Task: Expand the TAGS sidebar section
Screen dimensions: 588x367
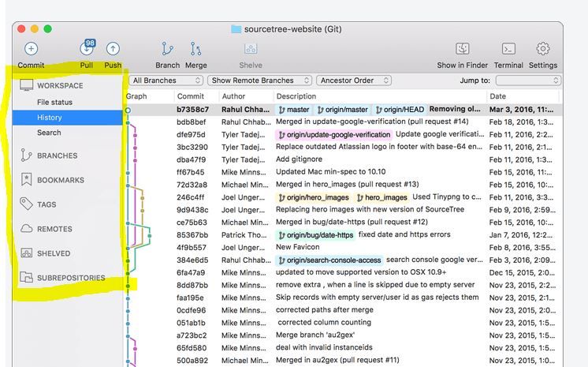Action: (x=47, y=204)
